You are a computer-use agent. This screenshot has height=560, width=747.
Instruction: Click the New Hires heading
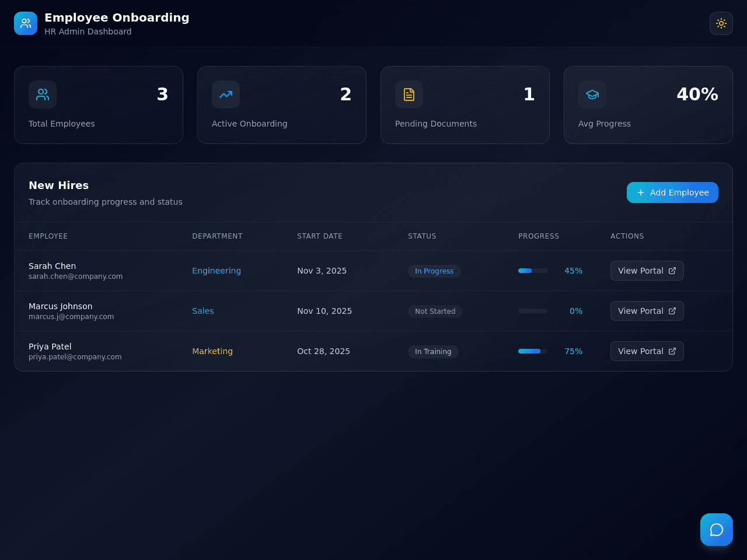click(x=59, y=185)
